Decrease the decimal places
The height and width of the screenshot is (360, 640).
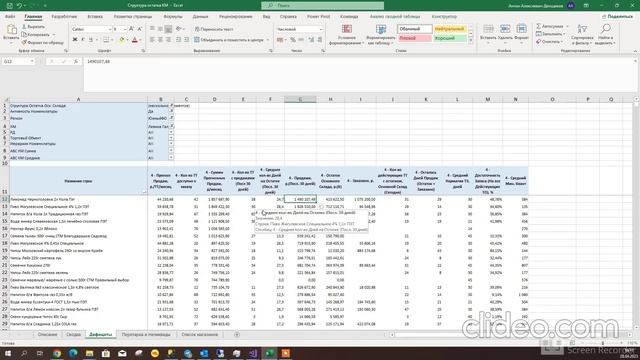(x=320, y=40)
